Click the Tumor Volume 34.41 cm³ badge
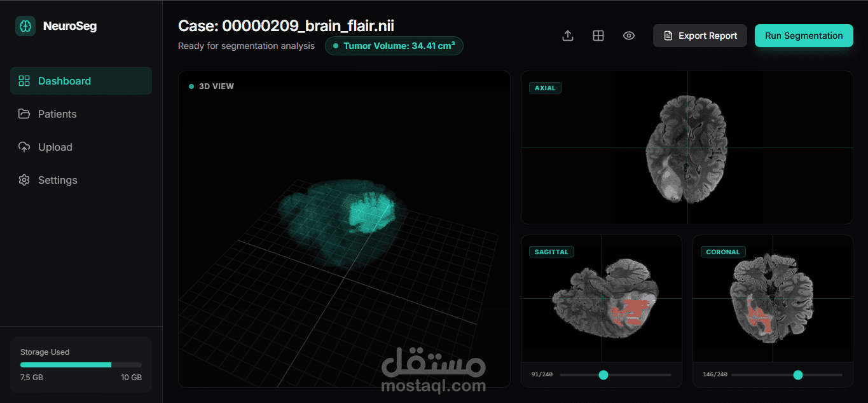 tap(394, 46)
